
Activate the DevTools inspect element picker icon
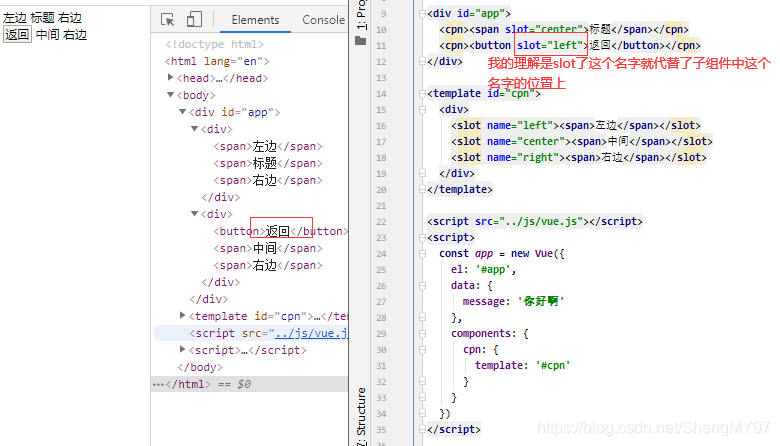pyautogui.click(x=168, y=19)
